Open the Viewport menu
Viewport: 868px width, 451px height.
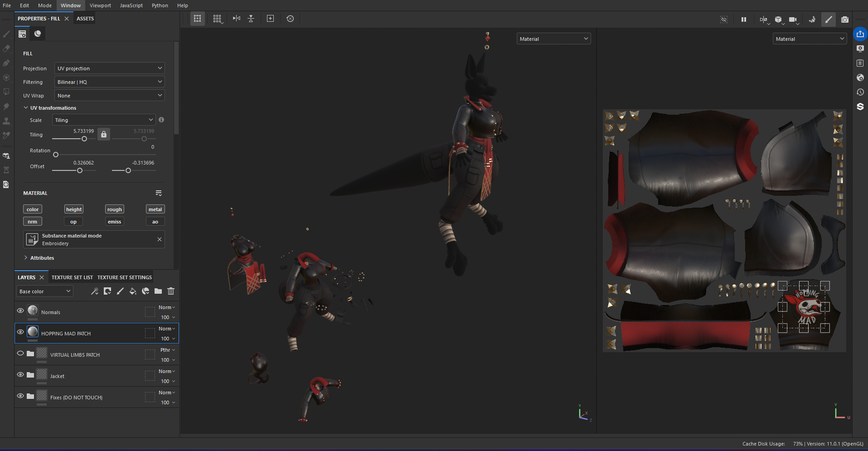point(100,5)
